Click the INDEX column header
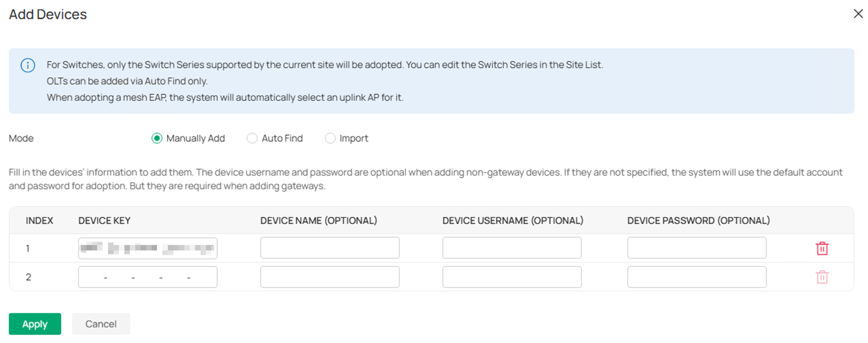Screen dimensions: 868x343 pyautogui.click(x=40, y=220)
